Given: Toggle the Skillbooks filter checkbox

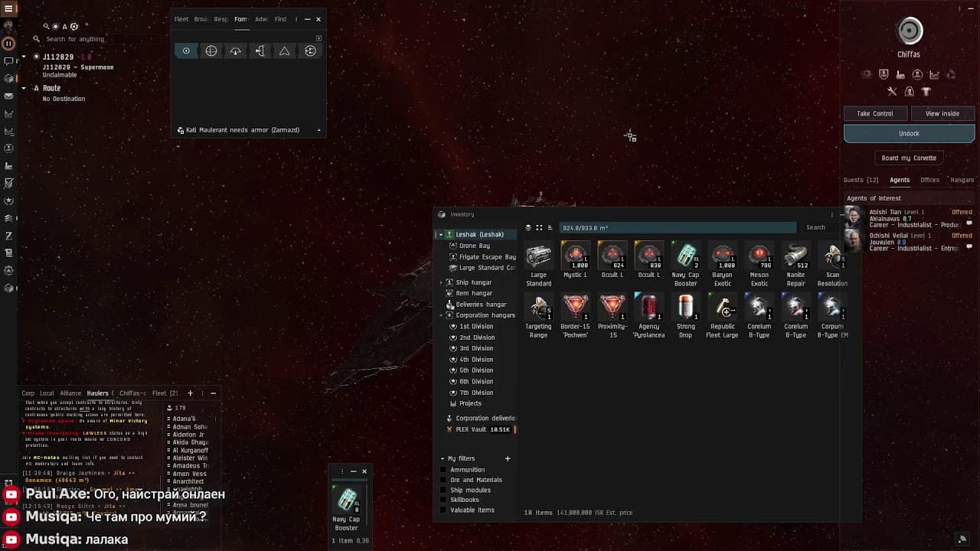Looking at the screenshot, I should 443,500.
